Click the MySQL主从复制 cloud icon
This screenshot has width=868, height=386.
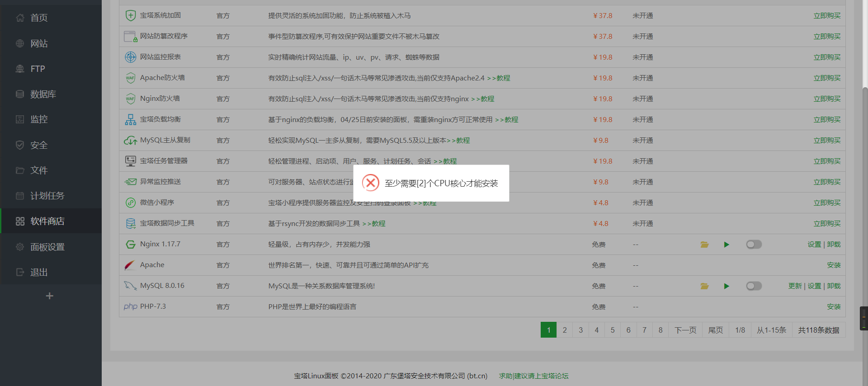tap(130, 141)
